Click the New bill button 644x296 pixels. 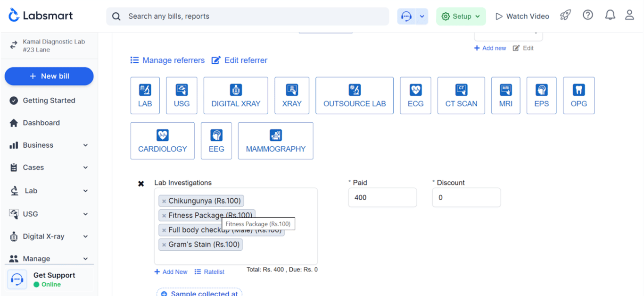tap(49, 76)
